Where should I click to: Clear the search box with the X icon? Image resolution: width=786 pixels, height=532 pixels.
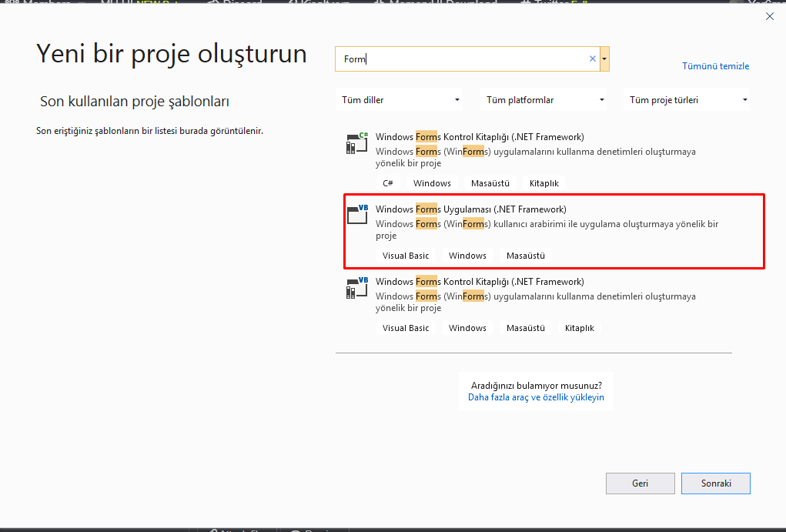pos(593,59)
